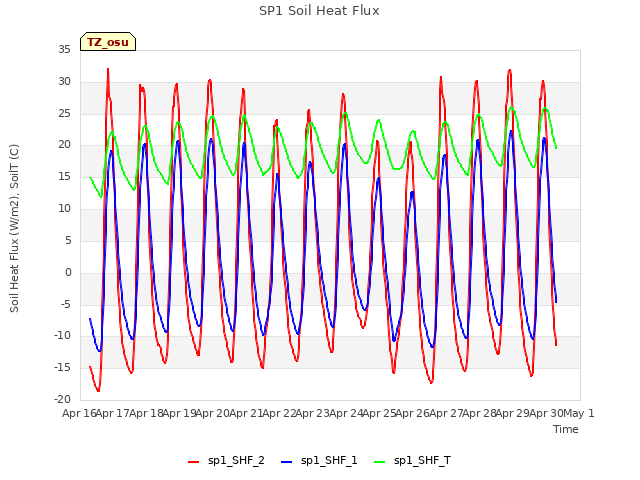Click the Apr 20 x-axis tick label
This screenshot has width=640, height=480.
coord(213,413)
